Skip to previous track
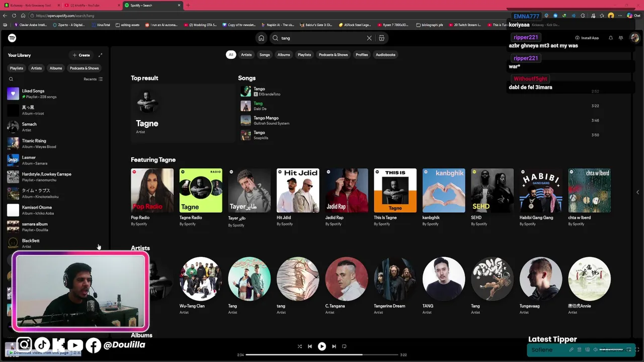This screenshot has height=362, width=644. click(x=310, y=346)
